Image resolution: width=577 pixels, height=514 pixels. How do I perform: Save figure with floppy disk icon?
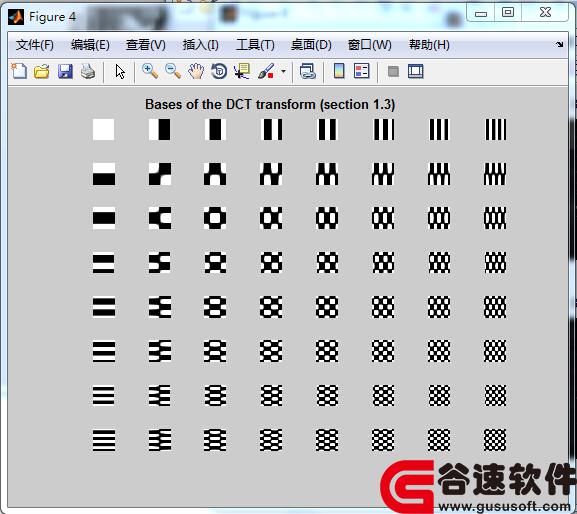65,71
